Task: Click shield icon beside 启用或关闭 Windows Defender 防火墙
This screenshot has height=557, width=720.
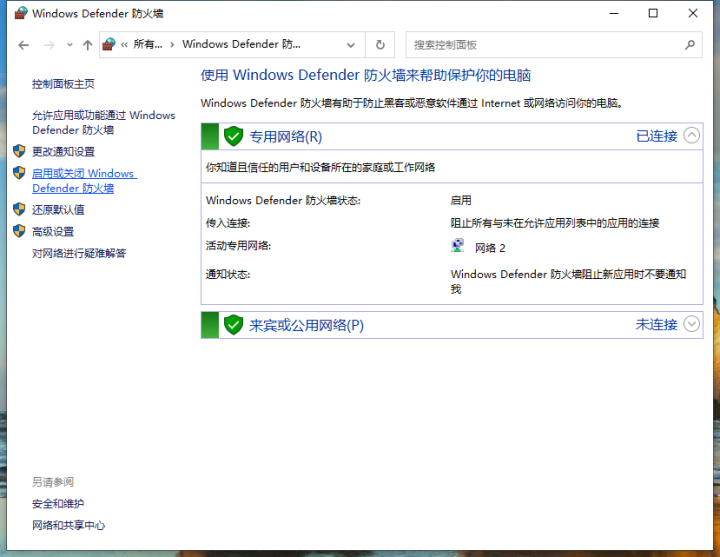Action: [x=19, y=173]
